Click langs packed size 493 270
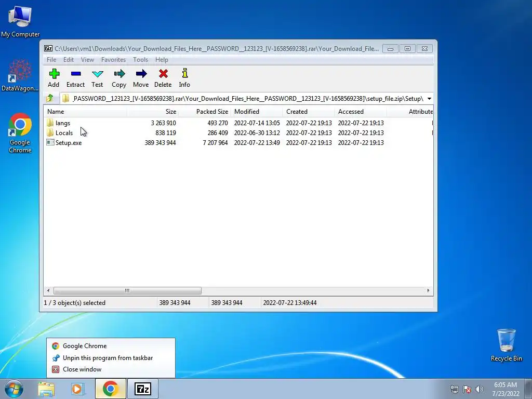Image resolution: width=532 pixels, height=399 pixels. coord(218,123)
